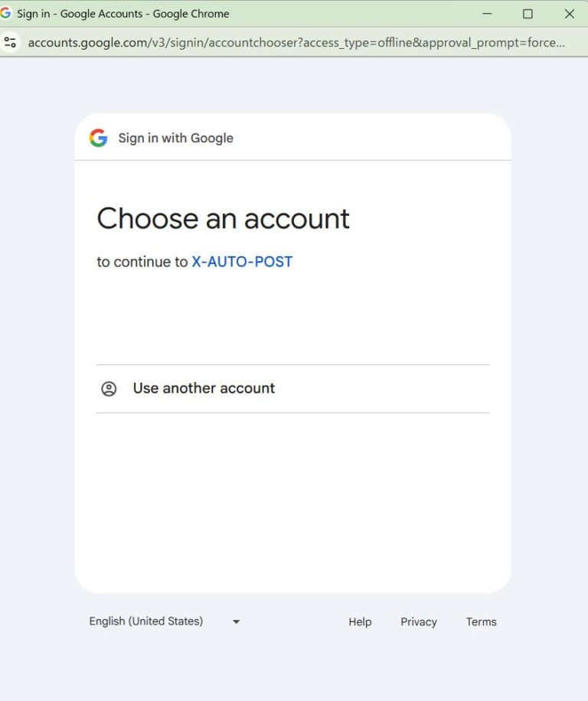
Task: Maximize the Chrome window
Action: click(528, 13)
